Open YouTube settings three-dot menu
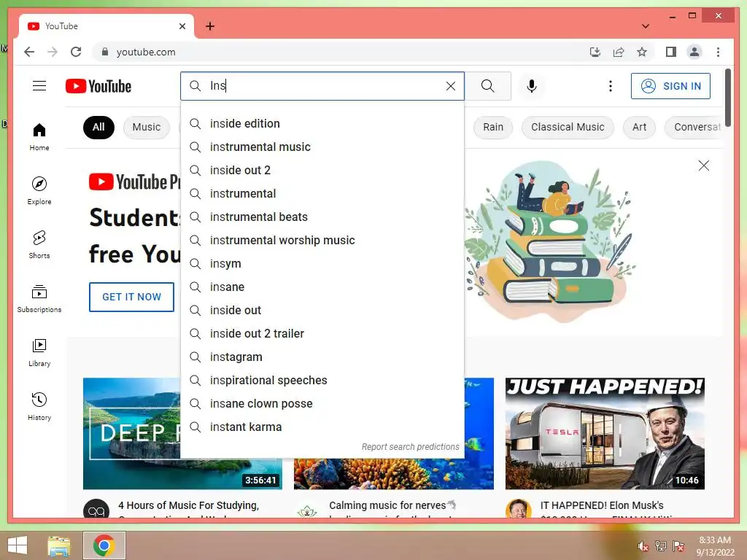 [x=611, y=86]
